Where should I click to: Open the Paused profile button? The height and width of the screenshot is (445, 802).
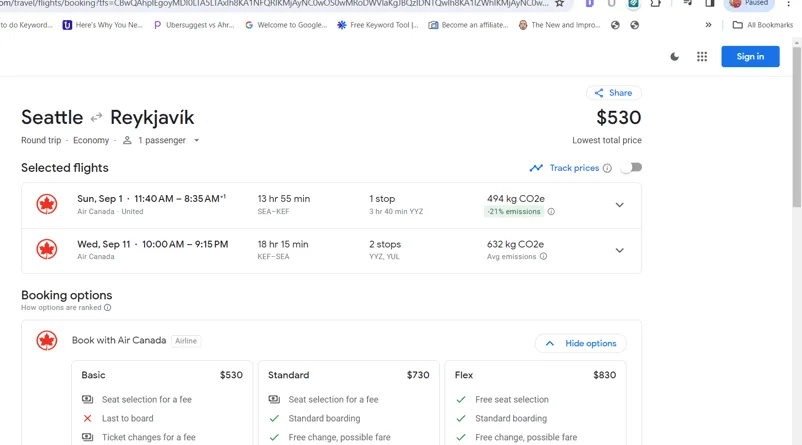point(749,4)
